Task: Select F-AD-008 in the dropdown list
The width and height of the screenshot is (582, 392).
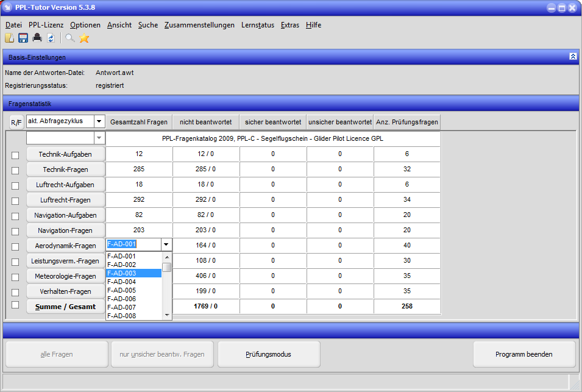Action: 134,316
